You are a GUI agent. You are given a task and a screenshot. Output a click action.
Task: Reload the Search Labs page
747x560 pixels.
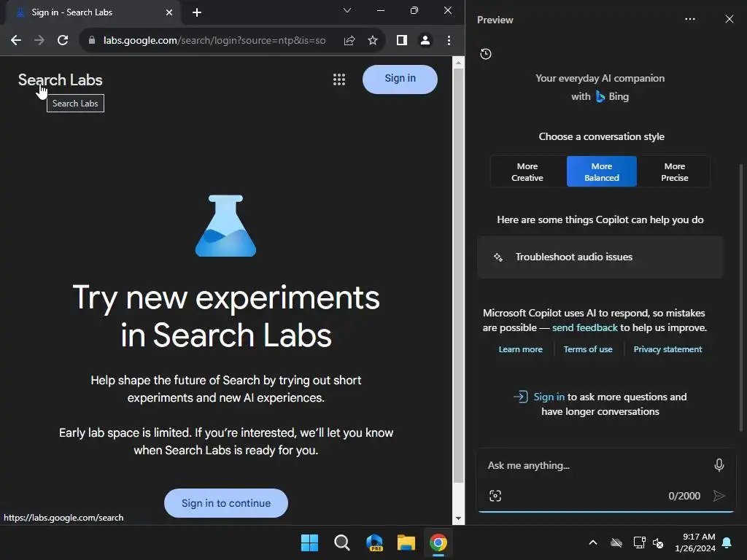[63, 41]
